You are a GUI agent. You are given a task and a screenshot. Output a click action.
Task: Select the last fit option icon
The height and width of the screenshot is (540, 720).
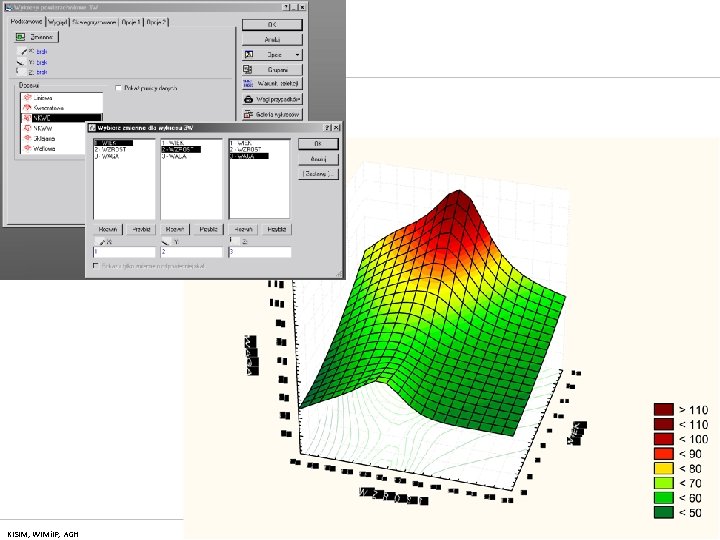[x=28, y=148]
